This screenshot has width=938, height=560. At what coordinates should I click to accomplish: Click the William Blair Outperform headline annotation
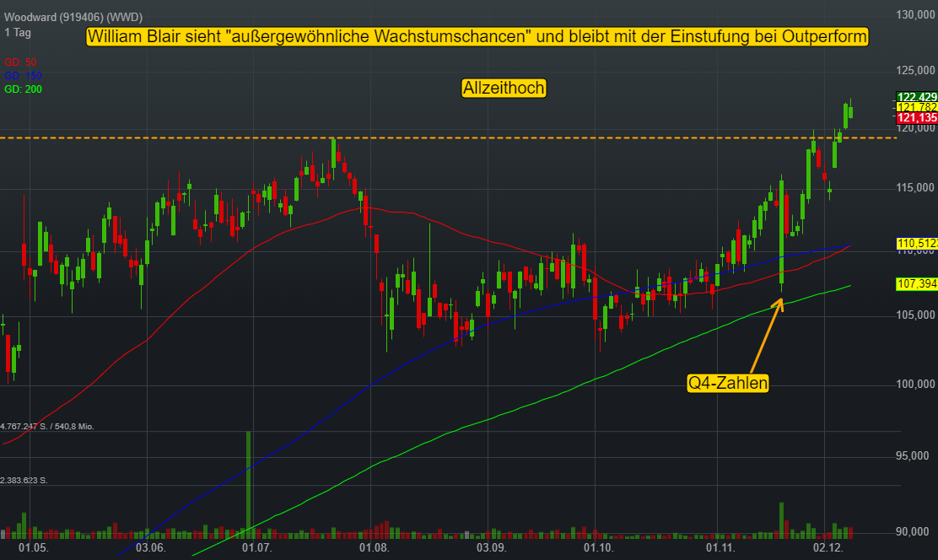point(477,36)
